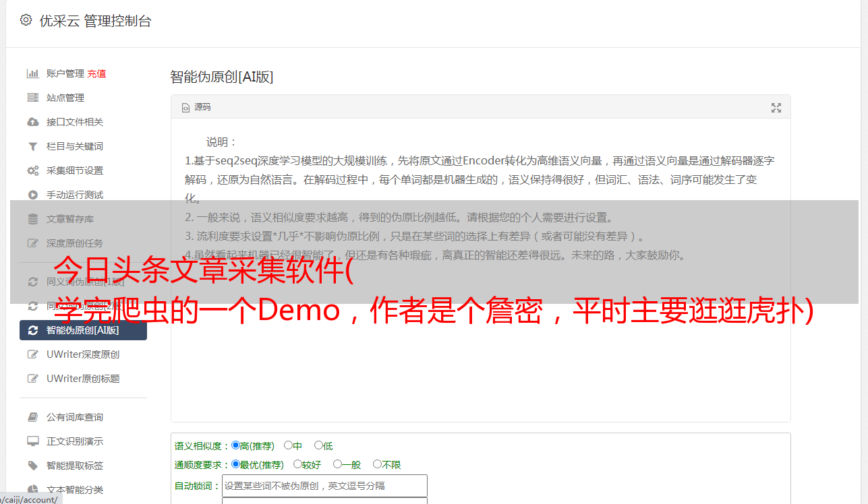The height and width of the screenshot is (504, 868).
Task: Select 语义相似度 中 radio
Action: (x=288, y=445)
